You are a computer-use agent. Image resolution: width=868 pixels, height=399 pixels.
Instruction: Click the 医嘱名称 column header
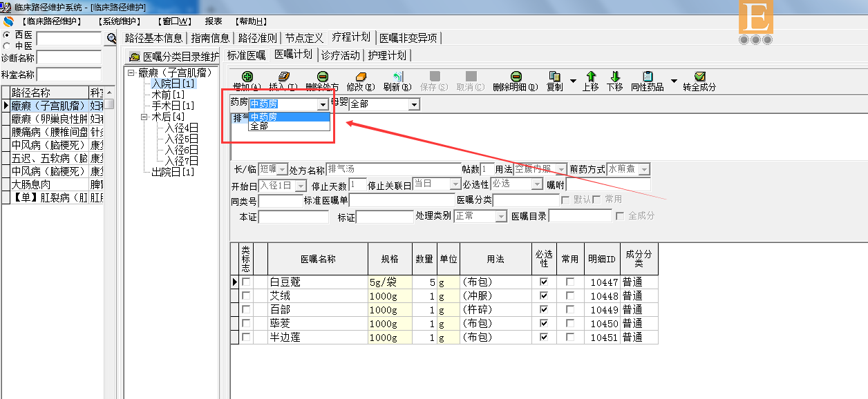318,259
